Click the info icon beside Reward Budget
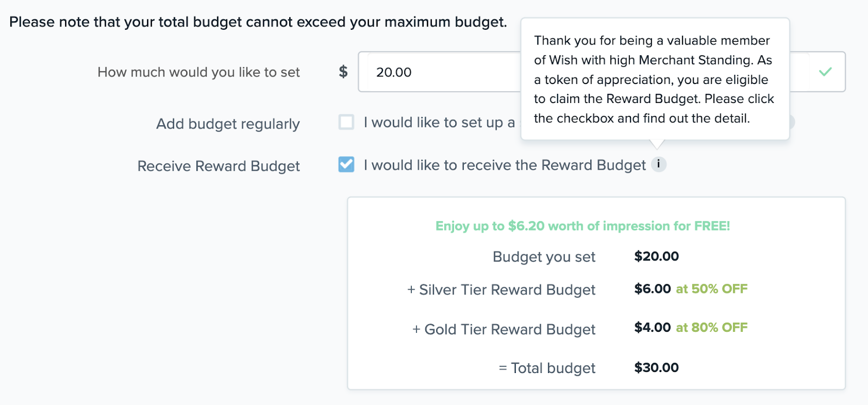 coord(659,164)
